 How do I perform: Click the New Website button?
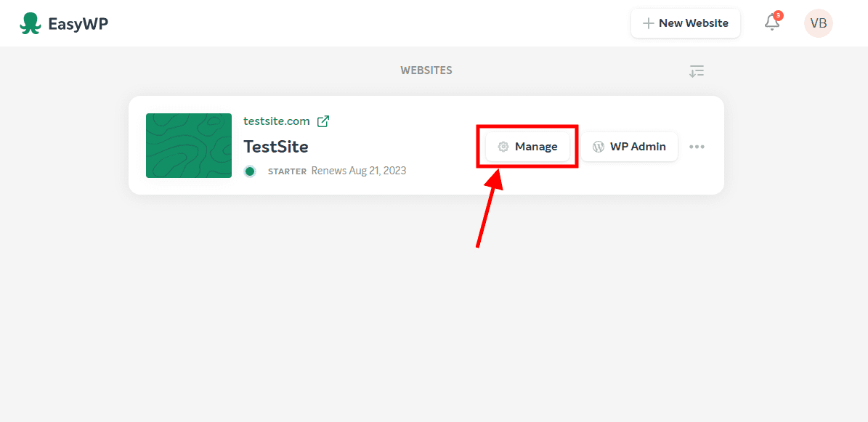(685, 23)
